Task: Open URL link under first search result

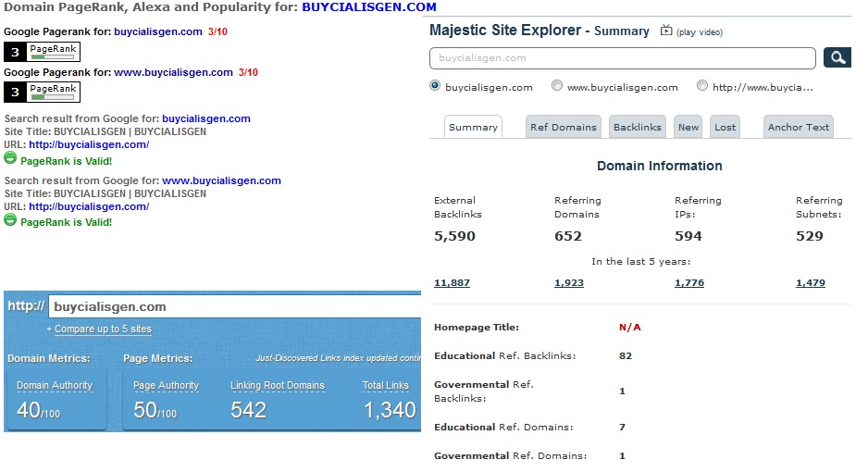Action: (x=89, y=144)
